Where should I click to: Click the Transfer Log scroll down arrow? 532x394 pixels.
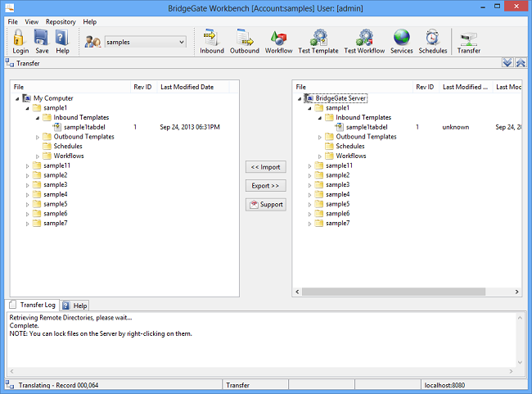(x=520, y=362)
